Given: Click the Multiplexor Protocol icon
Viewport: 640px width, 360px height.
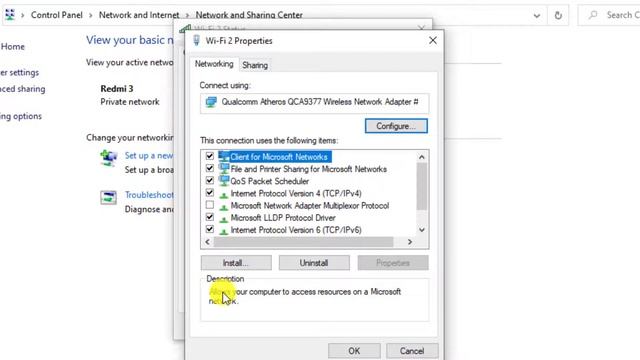Looking at the screenshot, I should coord(224,207).
